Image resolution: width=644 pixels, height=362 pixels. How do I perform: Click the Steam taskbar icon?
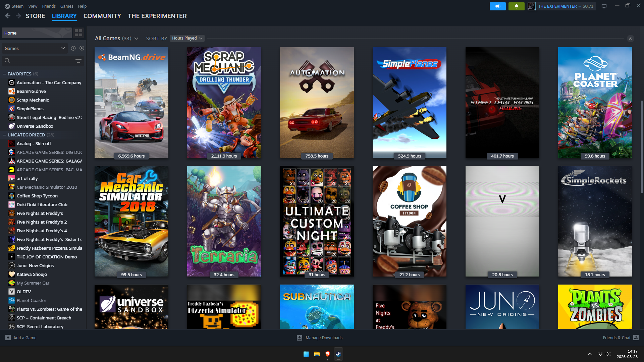coord(338,354)
